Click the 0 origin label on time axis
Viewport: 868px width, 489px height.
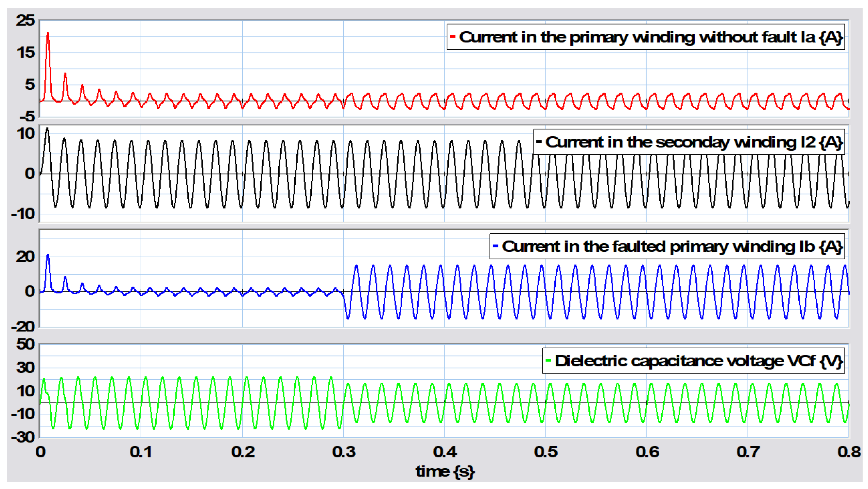[x=41, y=452]
